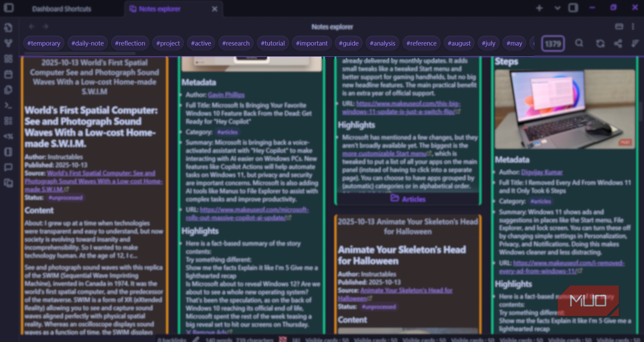644x342 pixels.
Task: Filter notes by #may tag
Action: pyautogui.click(x=514, y=43)
